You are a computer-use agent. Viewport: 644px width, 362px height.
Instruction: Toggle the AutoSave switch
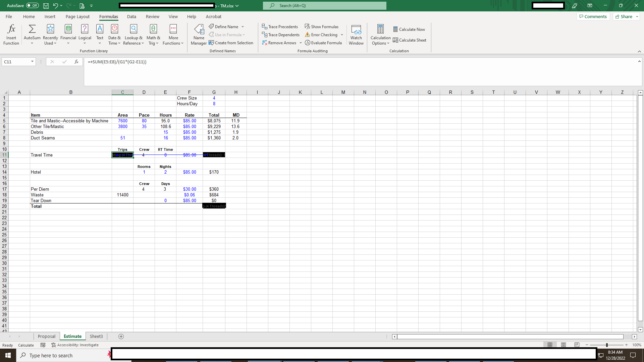tap(33, 5)
